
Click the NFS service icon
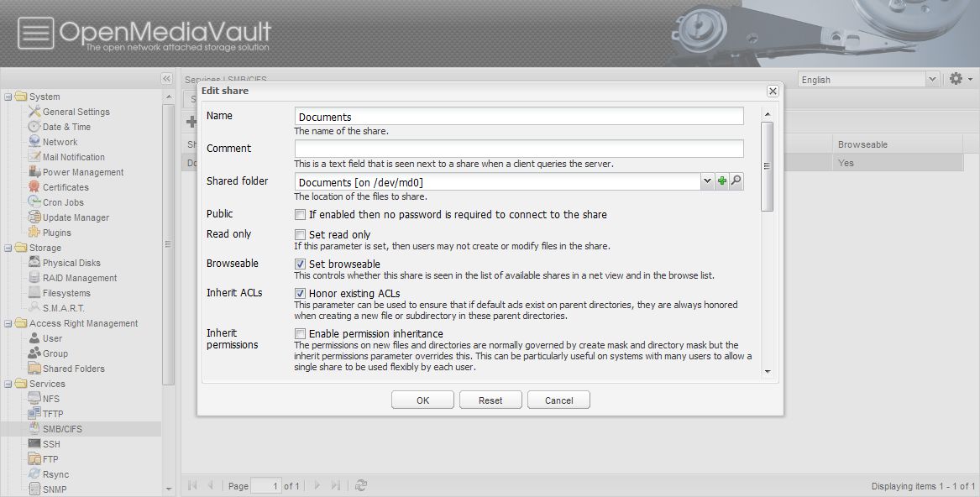34,398
